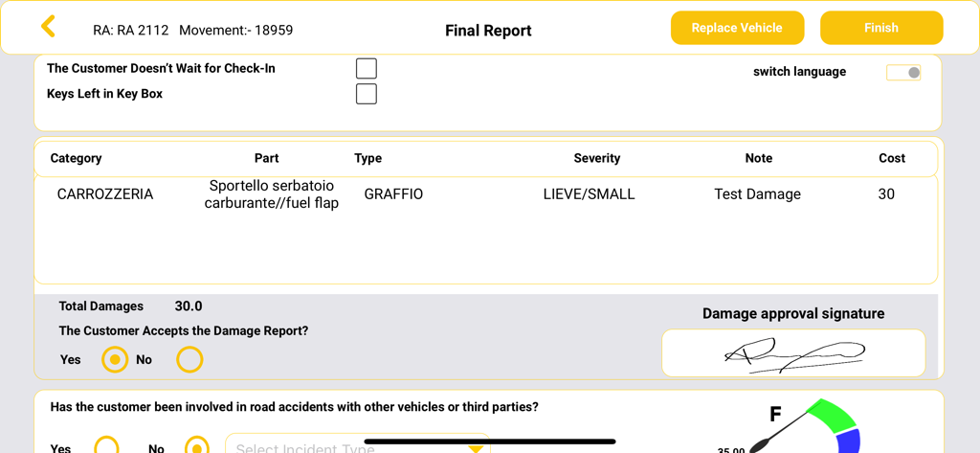Select Yes for road accident involvement
Screen dimensions: 980x453
(x=106, y=446)
